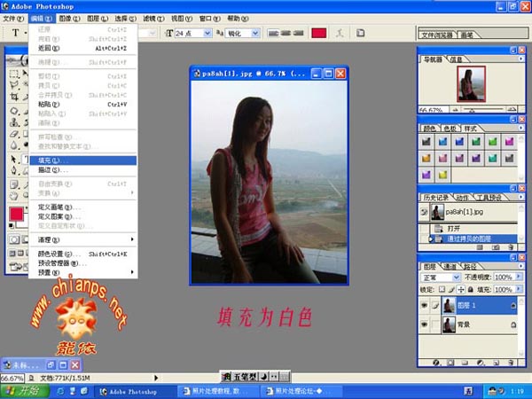Select the Crop tool
The height and width of the screenshot is (399, 532).
point(14,97)
